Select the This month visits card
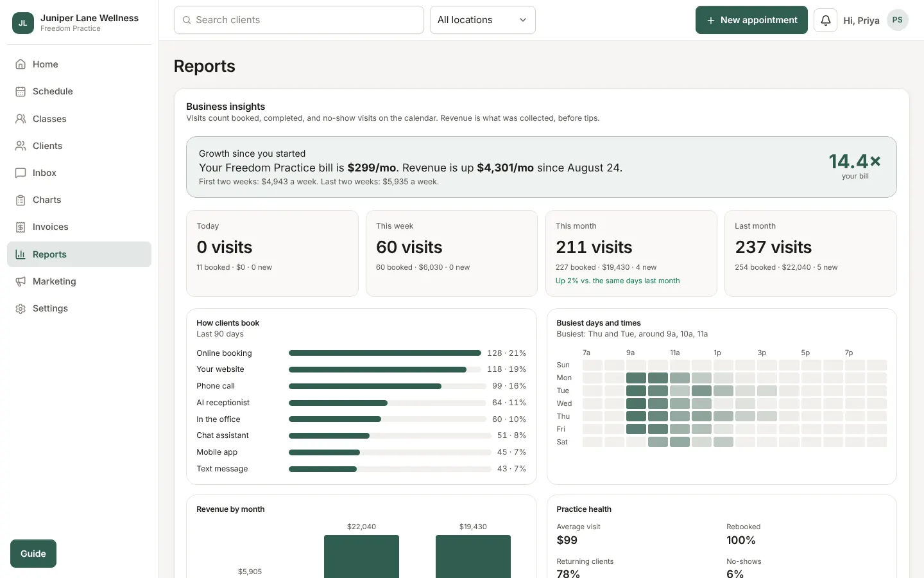 (x=631, y=253)
